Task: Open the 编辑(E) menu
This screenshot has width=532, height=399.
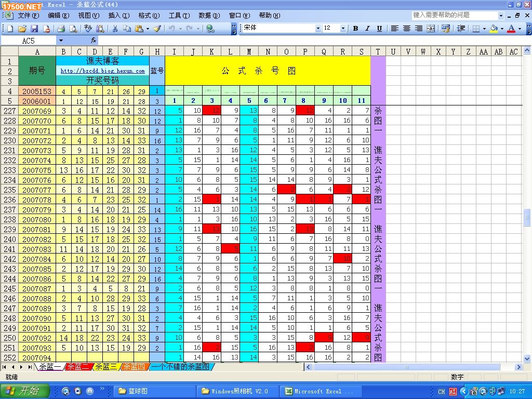Action: (x=59, y=16)
